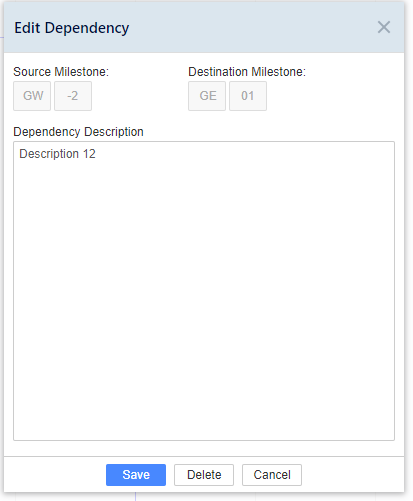413x501 pixels.
Task: Select the 01 destination milestone number field
Action: point(248,96)
